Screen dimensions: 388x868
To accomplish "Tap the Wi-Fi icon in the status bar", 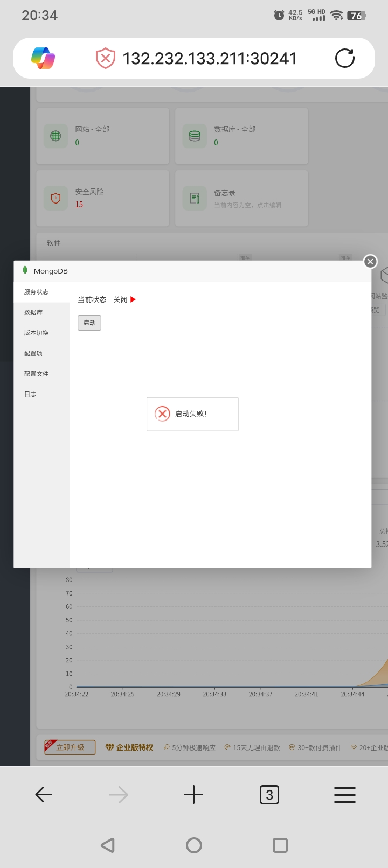I will [337, 15].
